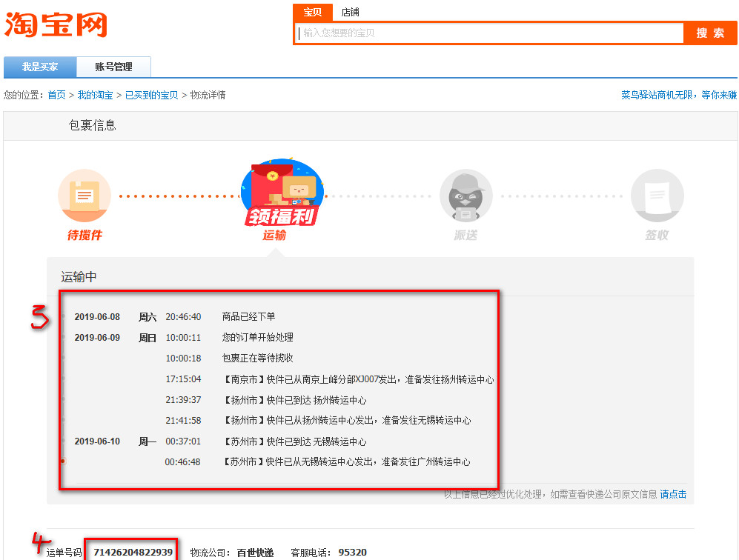Select the 宝贝 search type option

pos(312,12)
